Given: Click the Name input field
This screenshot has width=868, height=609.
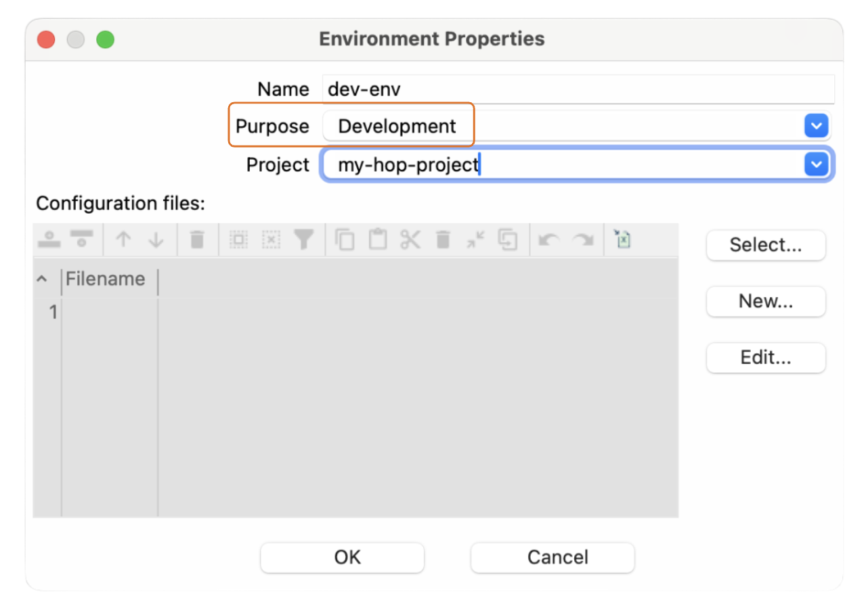Looking at the screenshot, I should coord(578,89).
